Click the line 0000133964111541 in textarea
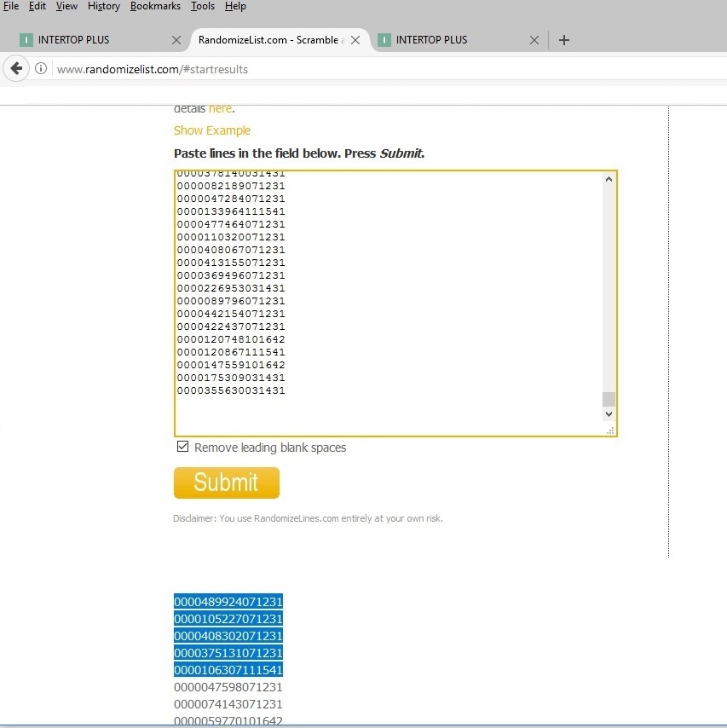 coord(231,211)
